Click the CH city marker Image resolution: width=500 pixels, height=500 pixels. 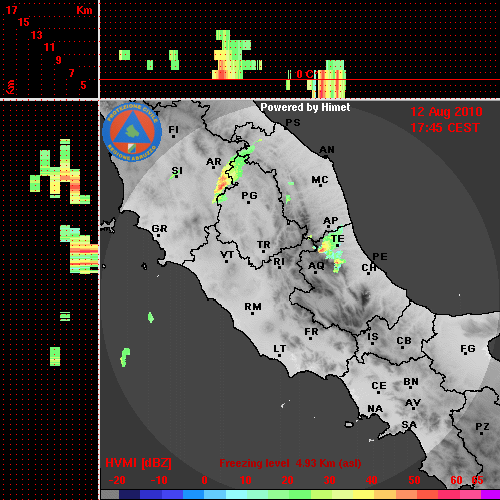coord(368,274)
